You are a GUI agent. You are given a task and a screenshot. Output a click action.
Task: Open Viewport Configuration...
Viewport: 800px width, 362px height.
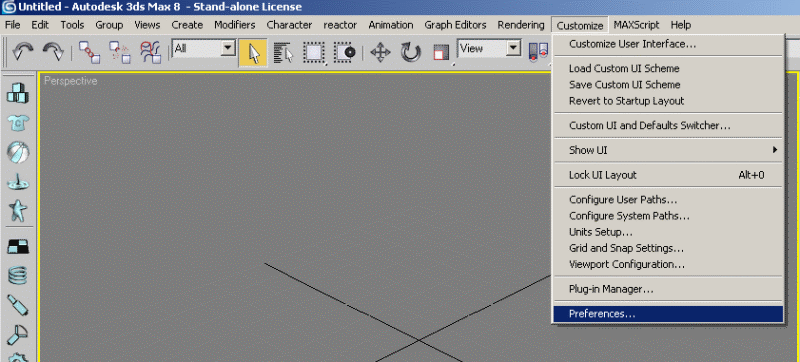click(668, 265)
